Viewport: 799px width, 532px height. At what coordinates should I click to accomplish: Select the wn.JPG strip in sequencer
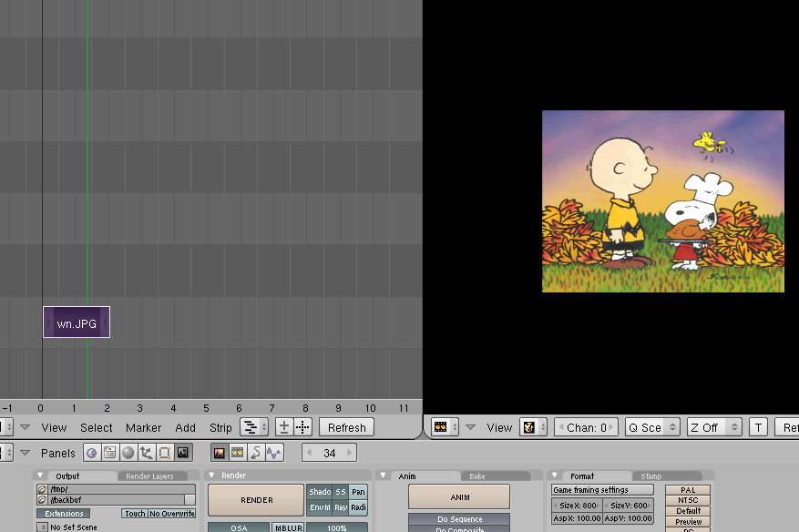tap(77, 322)
